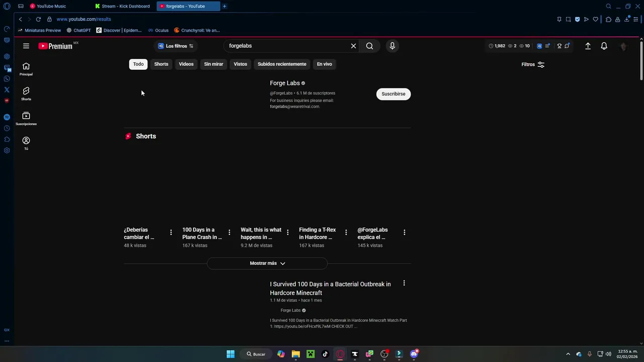Add page to bookmarks heart icon
644x362 pixels.
click(x=596, y=19)
